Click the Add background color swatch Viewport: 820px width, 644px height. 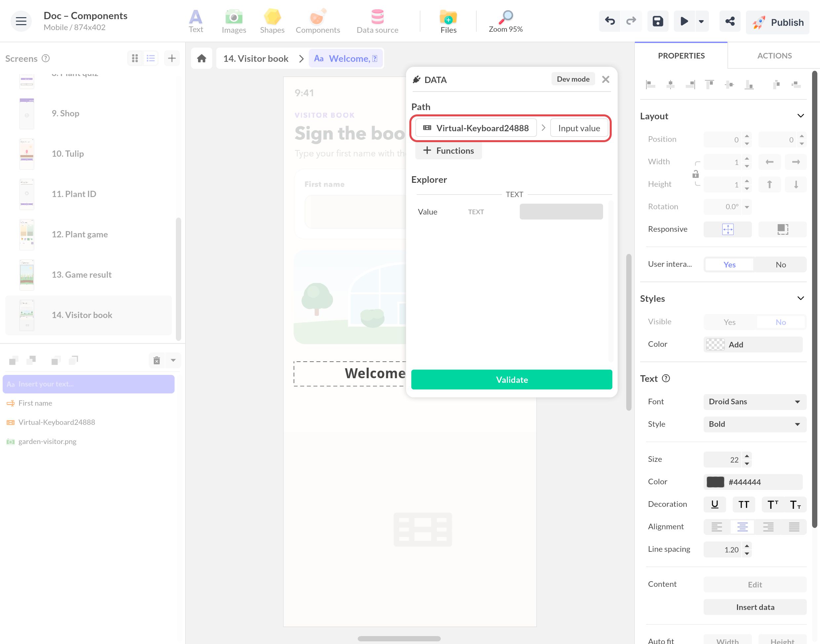tap(715, 344)
